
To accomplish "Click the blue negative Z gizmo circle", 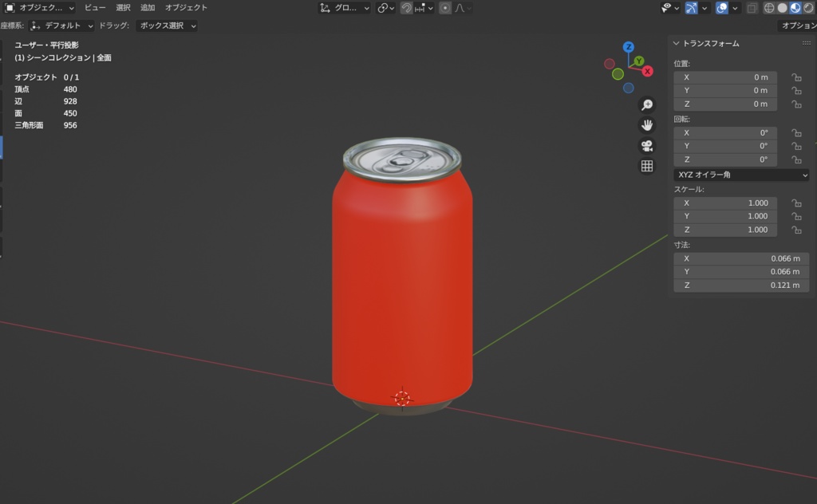I will (629, 88).
